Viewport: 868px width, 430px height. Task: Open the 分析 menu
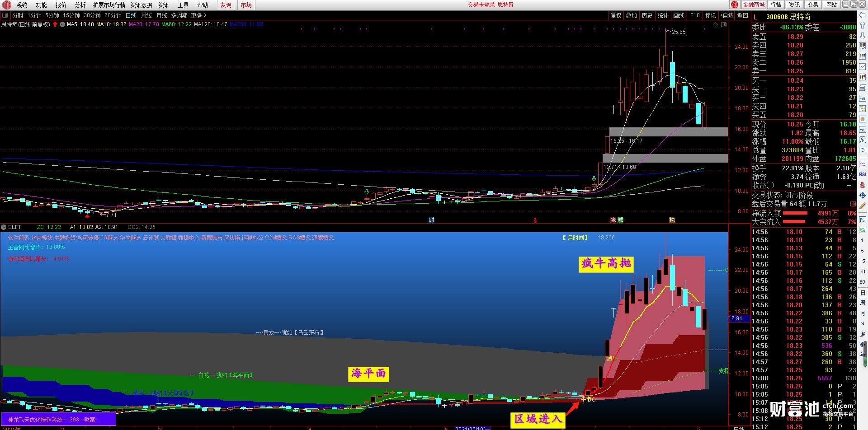(x=80, y=5)
